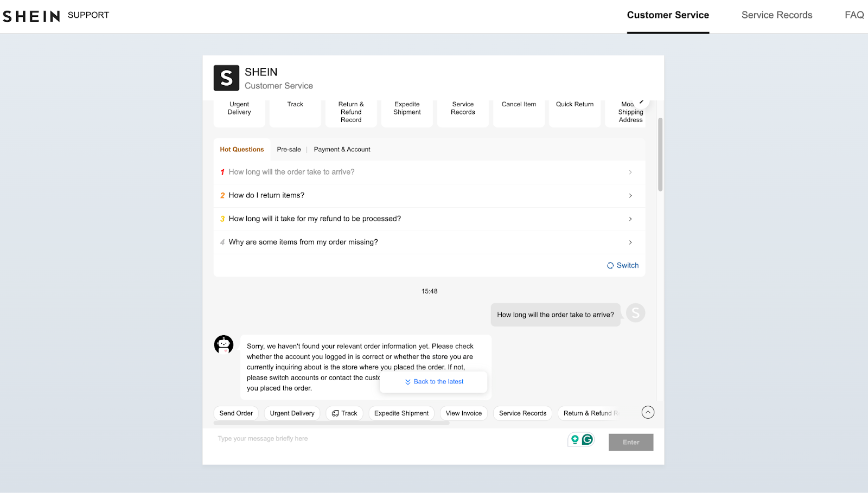Switch to the Pre-sale tab
The image size is (868, 493).
coord(289,149)
